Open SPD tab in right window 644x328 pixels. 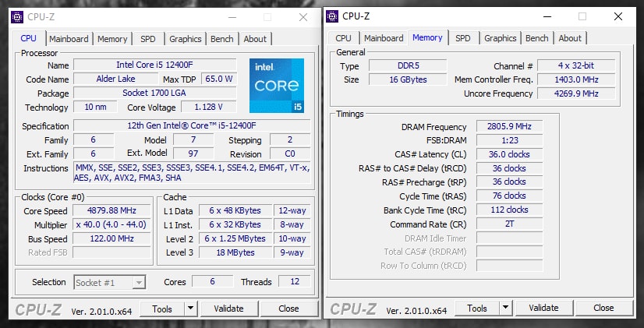[x=463, y=38]
